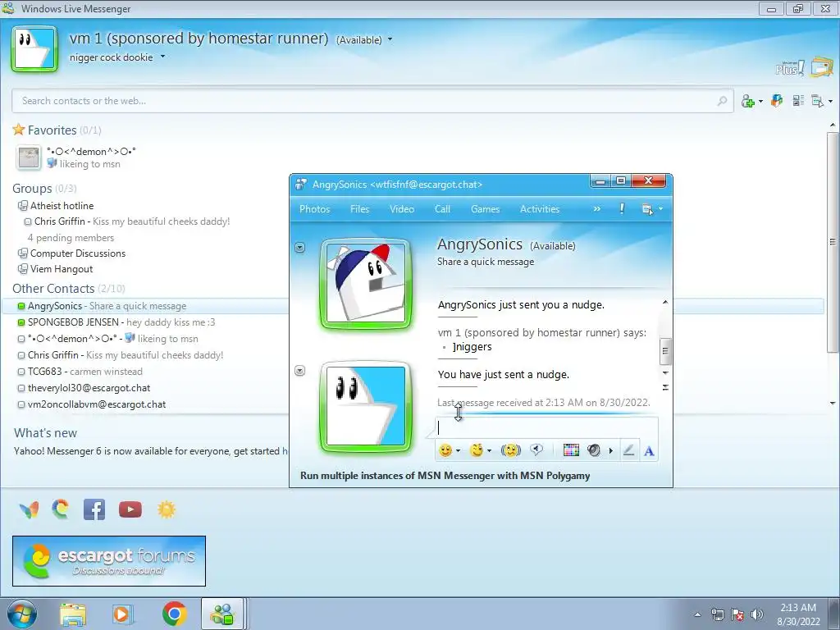The width and height of the screenshot is (840, 630).
Task: Click the magnifier icon in search box
Action: pyautogui.click(x=722, y=100)
